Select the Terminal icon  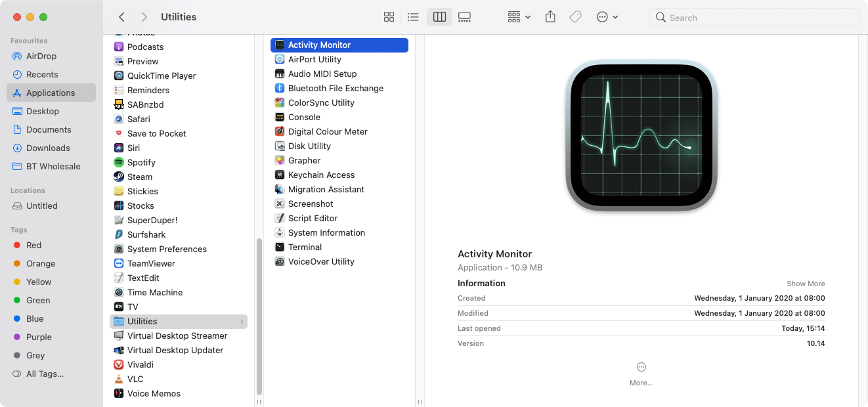[x=280, y=247]
